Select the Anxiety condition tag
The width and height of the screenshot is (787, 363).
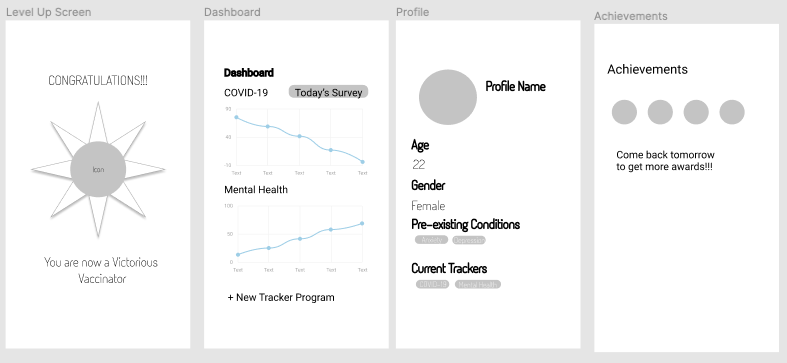click(431, 240)
